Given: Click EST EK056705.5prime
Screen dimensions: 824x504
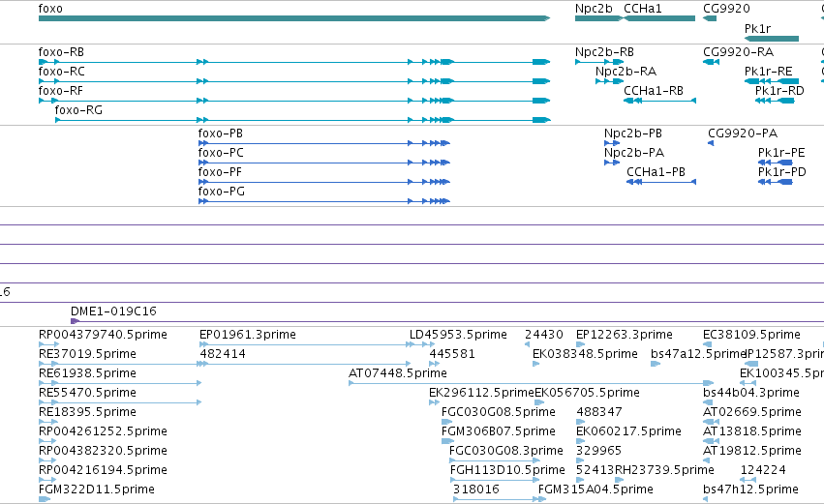Looking at the screenshot, I should pyautogui.click(x=587, y=393).
